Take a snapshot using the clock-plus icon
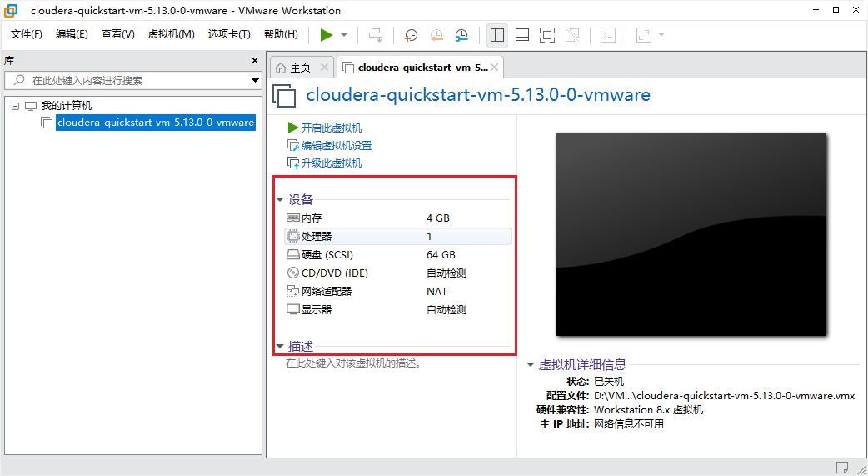This screenshot has height=476, width=868. tap(411, 35)
